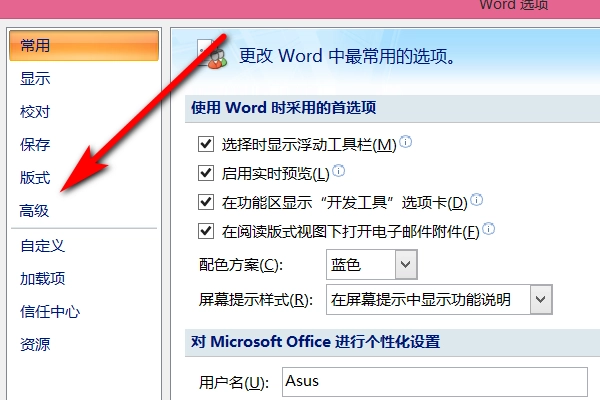Toggle 启用实时预览 checkbox

(x=206, y=173)
